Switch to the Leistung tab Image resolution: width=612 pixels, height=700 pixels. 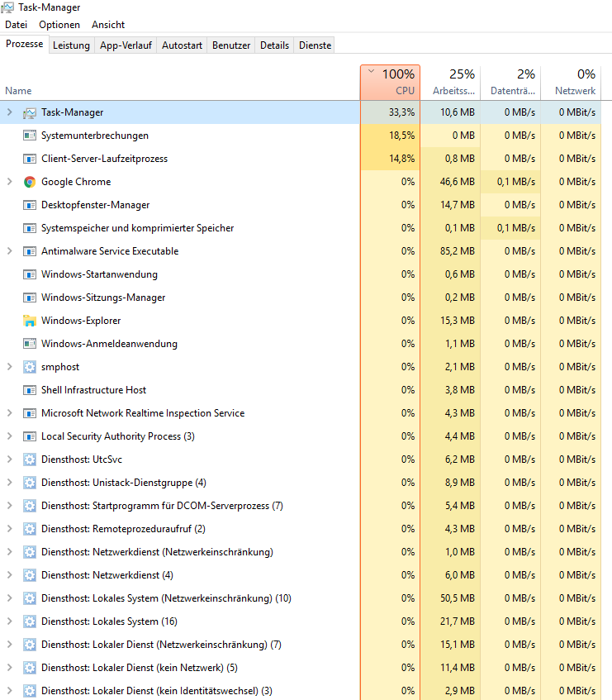click(71, 45)
